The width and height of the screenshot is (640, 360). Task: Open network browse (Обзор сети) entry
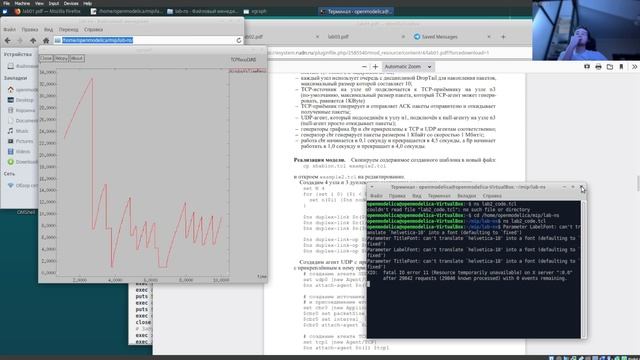[x=22, y=185]
